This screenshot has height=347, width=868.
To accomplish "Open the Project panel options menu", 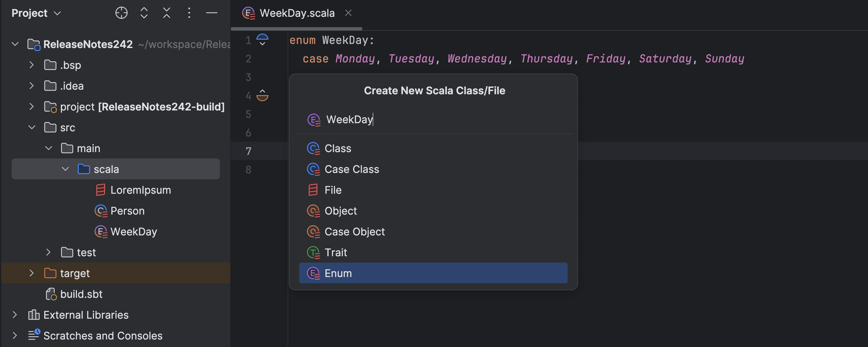I will point(189,13).
